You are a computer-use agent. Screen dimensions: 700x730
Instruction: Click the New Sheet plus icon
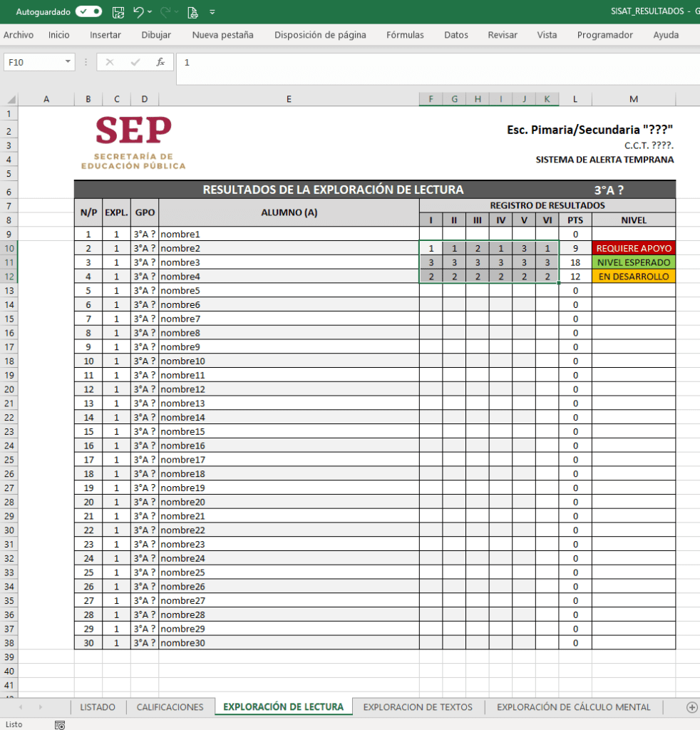pyautogui.click(x=691, y=706)
